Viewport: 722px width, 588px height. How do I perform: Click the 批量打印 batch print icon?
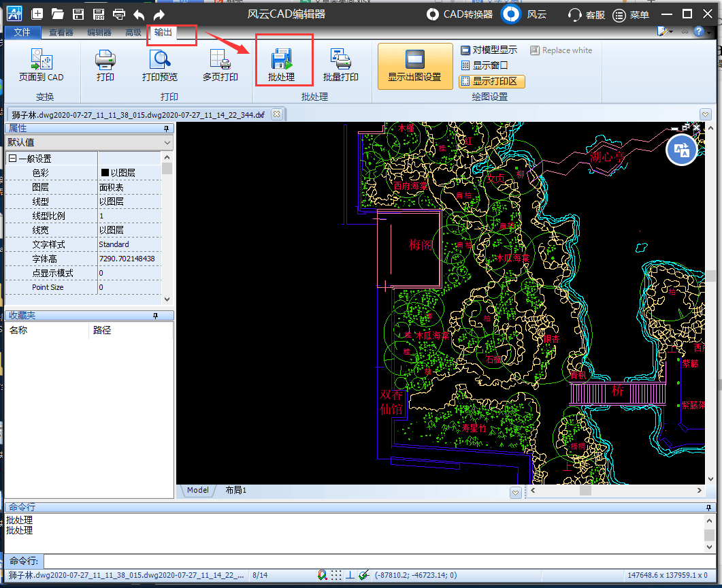pyautogui.click(x=340, y=60)
